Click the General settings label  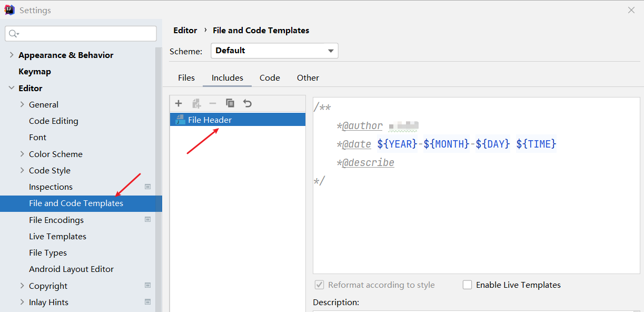[44, 104]
